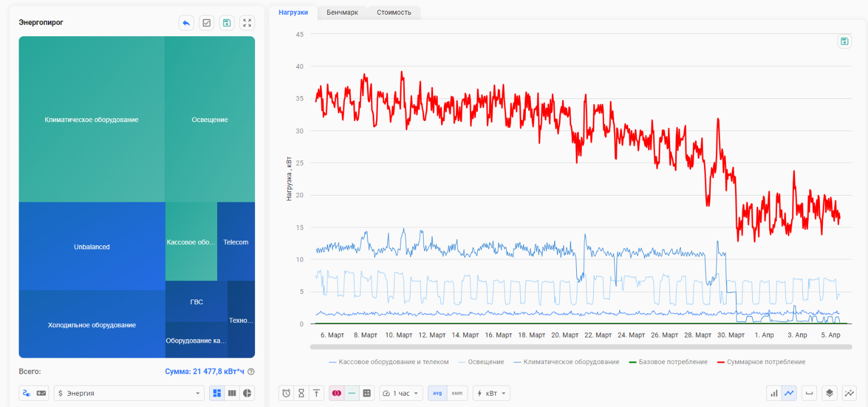868x407 pixels.
Task: Click Сумма: 21 477,8 кВт*ч total value
Action: [205, 371]
